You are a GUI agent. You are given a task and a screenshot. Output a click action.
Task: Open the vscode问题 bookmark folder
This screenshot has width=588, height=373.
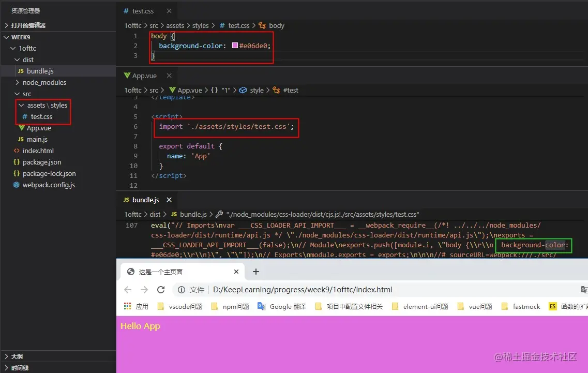180,307
